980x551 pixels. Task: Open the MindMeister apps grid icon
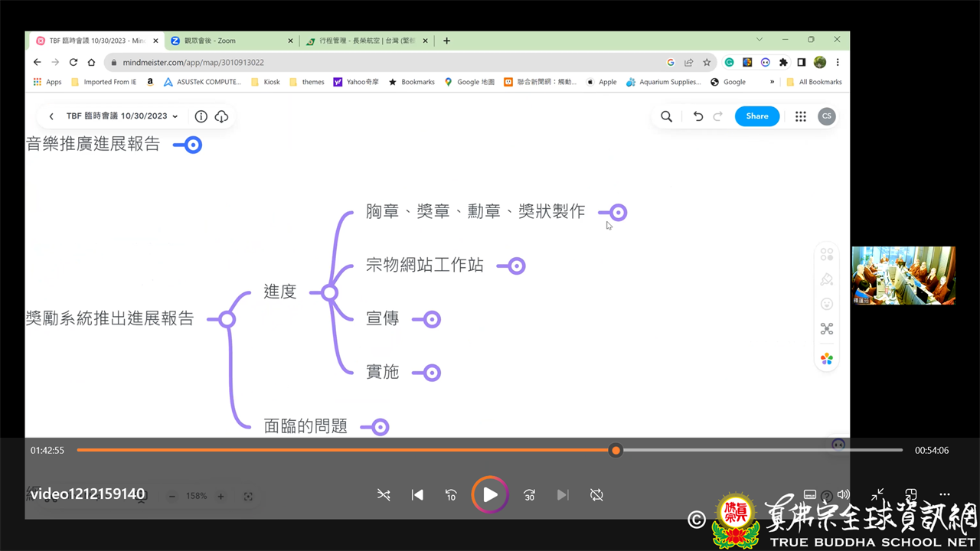pos(800,116)
